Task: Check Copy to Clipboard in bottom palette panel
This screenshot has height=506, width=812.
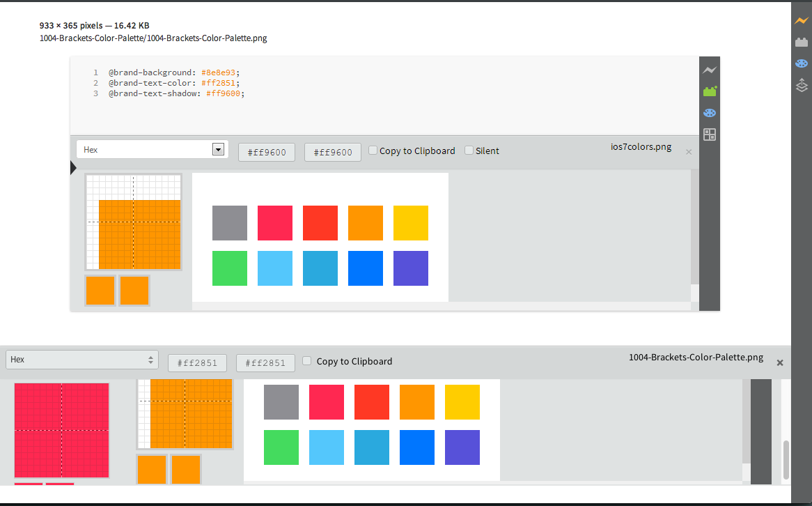Action: (x=306, y=360)
